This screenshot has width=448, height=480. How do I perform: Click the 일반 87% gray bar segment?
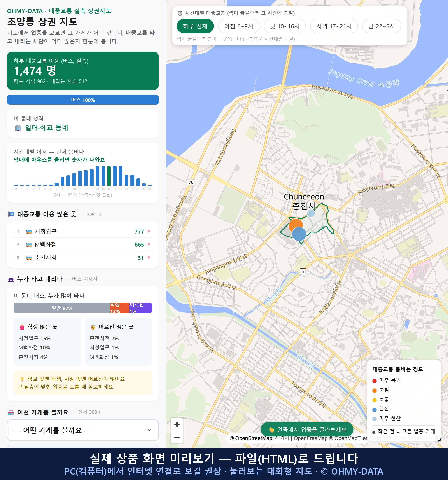(x=62, y=308)
